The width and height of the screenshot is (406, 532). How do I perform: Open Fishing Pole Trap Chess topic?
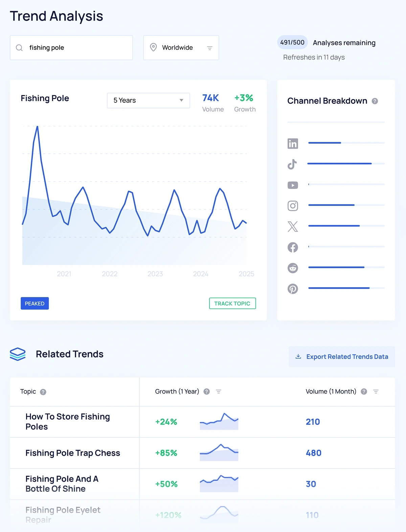[73, 453]
